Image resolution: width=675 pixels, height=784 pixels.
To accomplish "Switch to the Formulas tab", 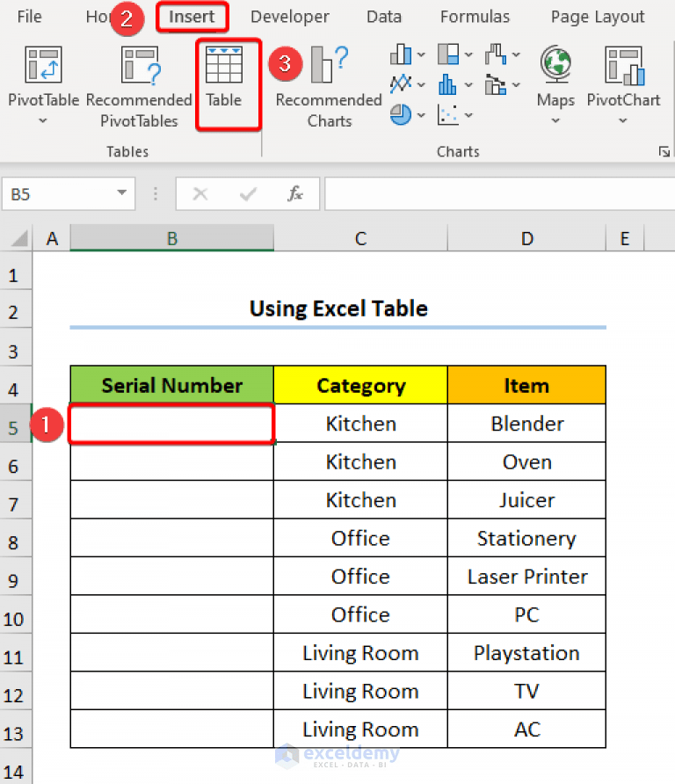I will coord(475,17).
